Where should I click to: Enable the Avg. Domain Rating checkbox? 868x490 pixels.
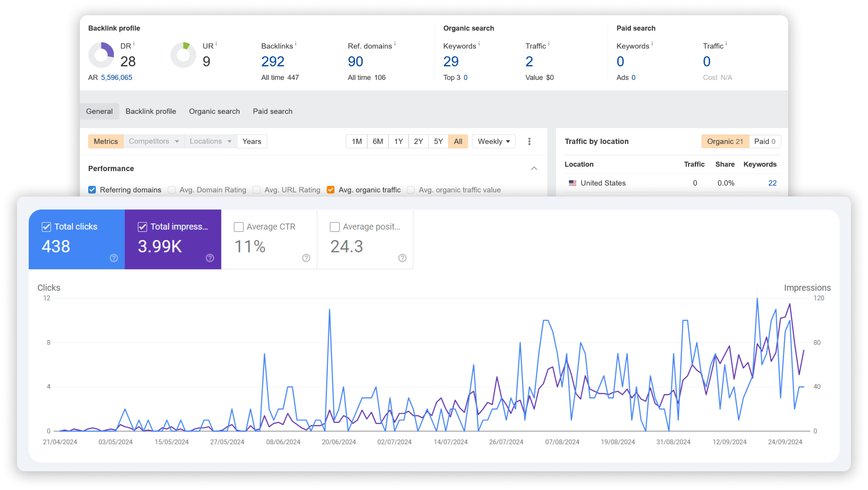[x=173, y=189]
